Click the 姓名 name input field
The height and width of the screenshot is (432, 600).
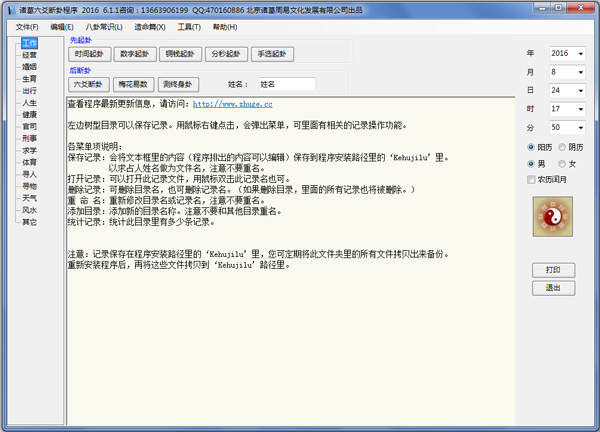point(286,85)
